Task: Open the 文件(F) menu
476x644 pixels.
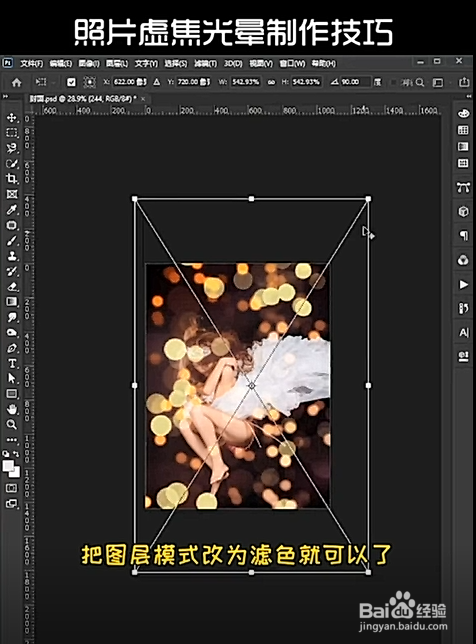Action: (32, 63)
